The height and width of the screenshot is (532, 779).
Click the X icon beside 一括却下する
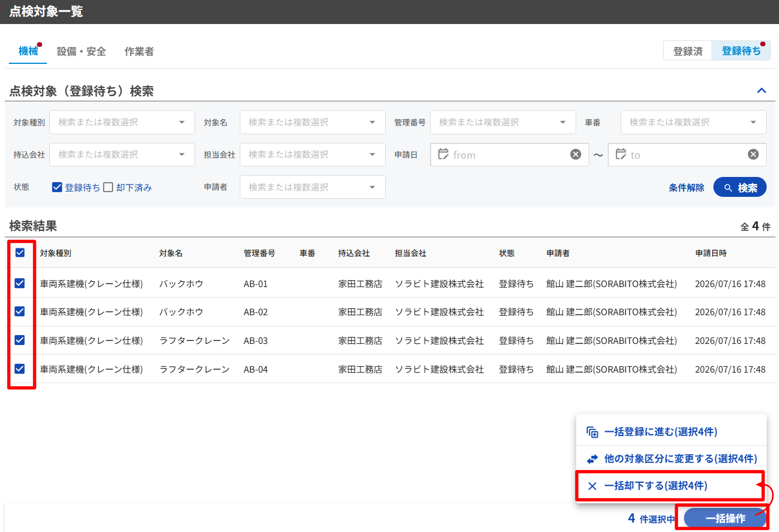coord(592,486)
